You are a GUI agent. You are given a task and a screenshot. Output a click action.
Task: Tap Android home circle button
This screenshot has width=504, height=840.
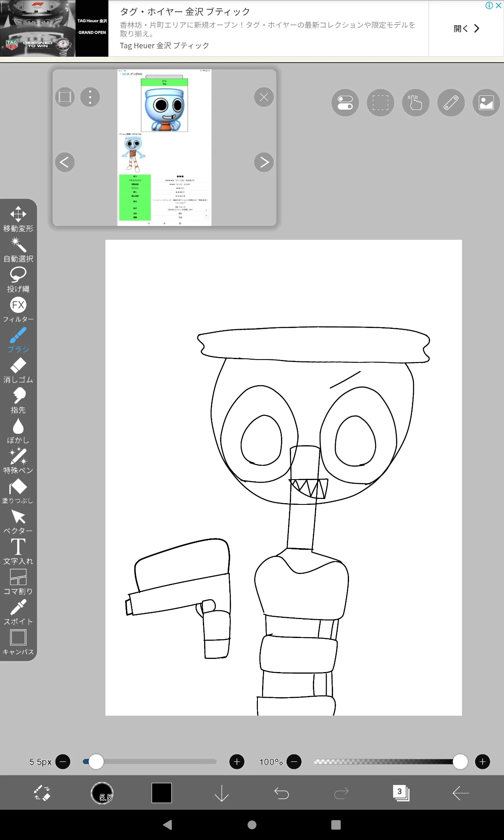coord(252,825)
